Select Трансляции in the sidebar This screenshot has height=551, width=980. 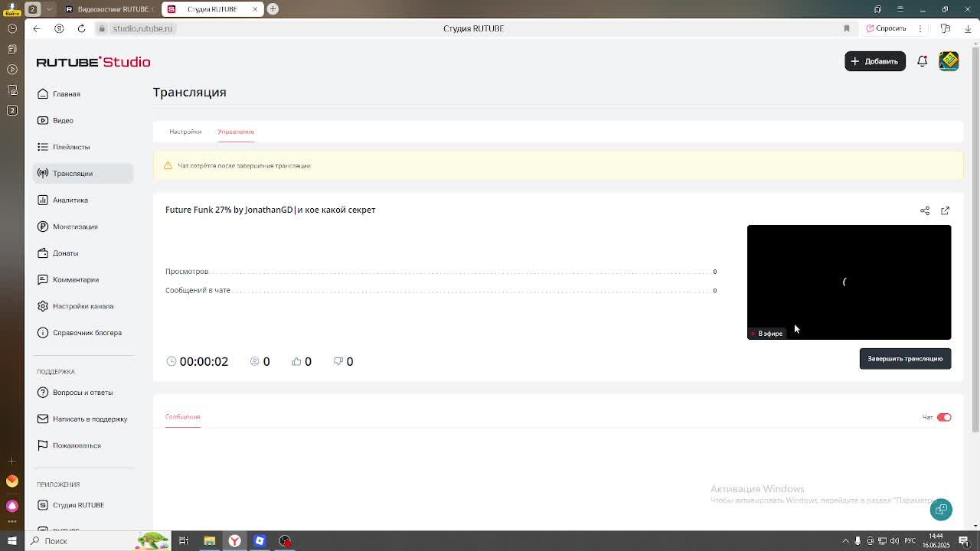click(x=83, y=174)
